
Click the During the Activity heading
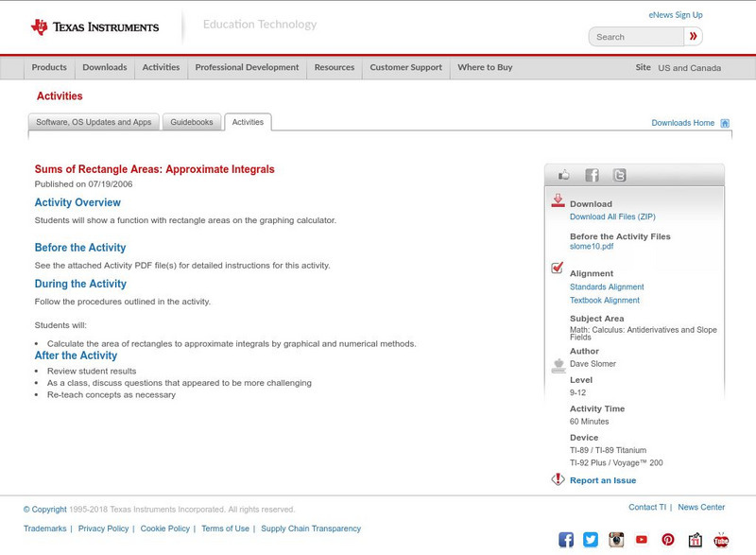(x=80, y=284)
